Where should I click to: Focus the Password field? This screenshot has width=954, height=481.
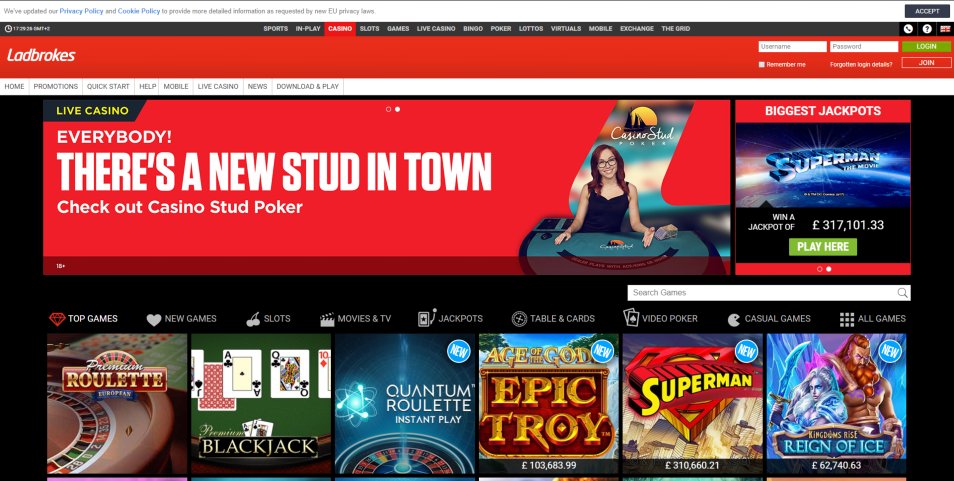[864, 46]
